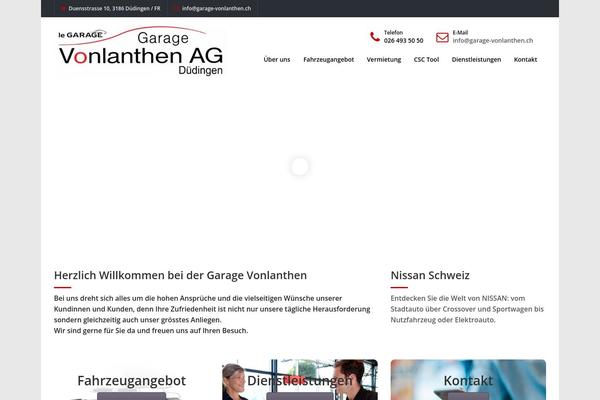Click the header e-mail address info@garage-vonlanthen.ch

click(493, 41)
